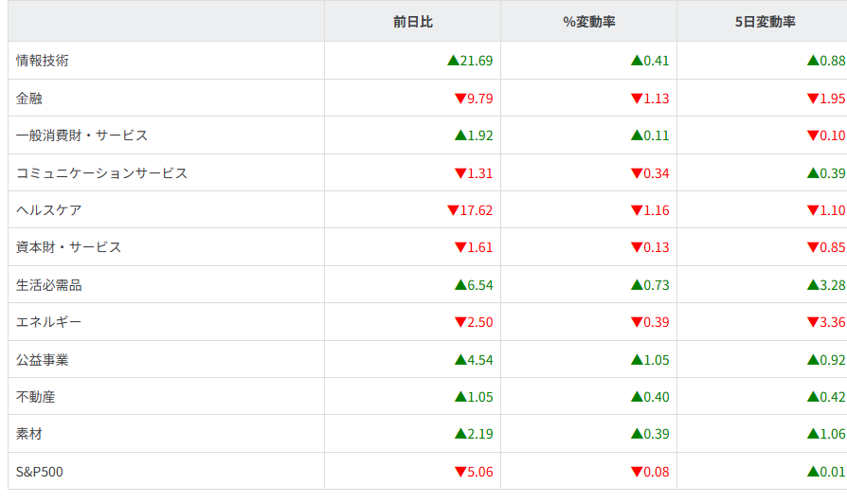Click the red down arrow beside 3.36

(813, 322)
